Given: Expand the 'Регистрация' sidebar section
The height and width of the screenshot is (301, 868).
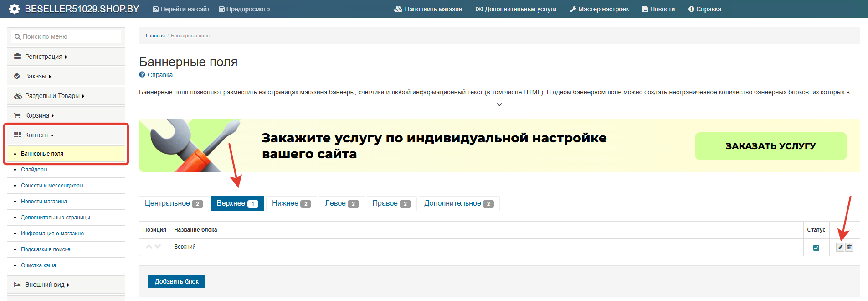Looking at the screenshot, I should click(66, 57).
